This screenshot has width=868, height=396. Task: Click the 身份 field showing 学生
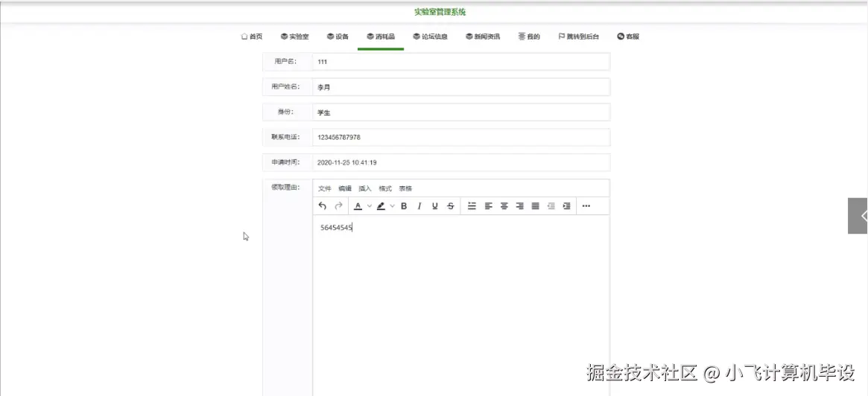pos(461,112)
